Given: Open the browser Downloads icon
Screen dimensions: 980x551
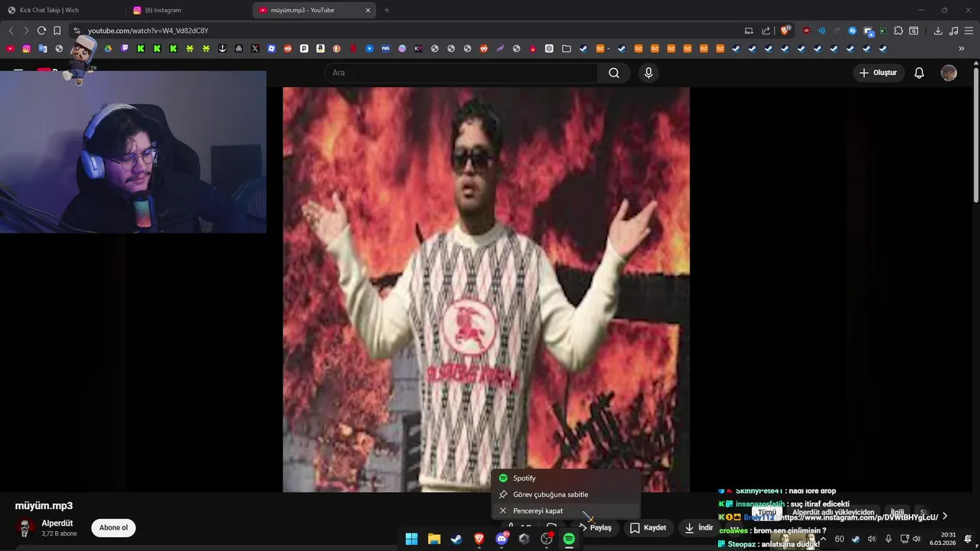Looking at the screenshot, I should [938, 31].
